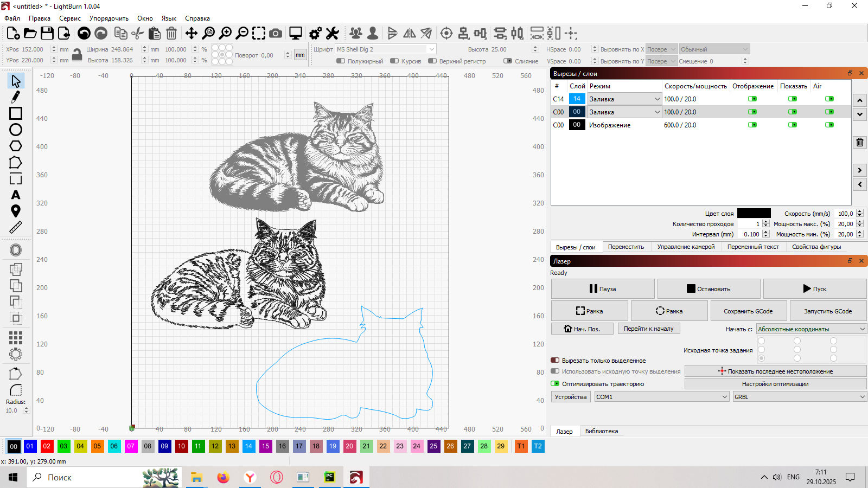
Task: Open the COM1 port dropdown
Action: (x=661, y=397)
